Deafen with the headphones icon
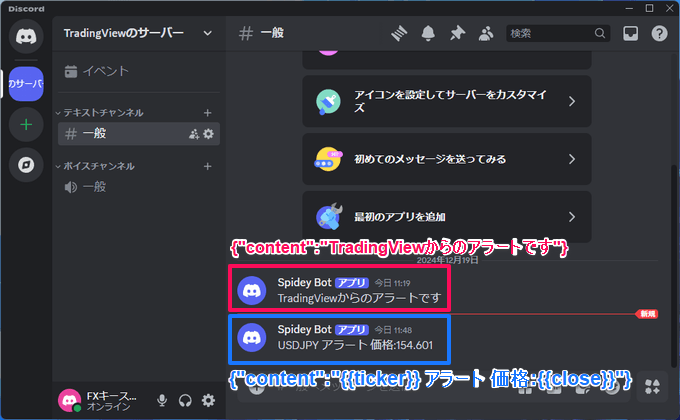The width and height of the screenshot is (680, 420). click(x=185, y=400)
